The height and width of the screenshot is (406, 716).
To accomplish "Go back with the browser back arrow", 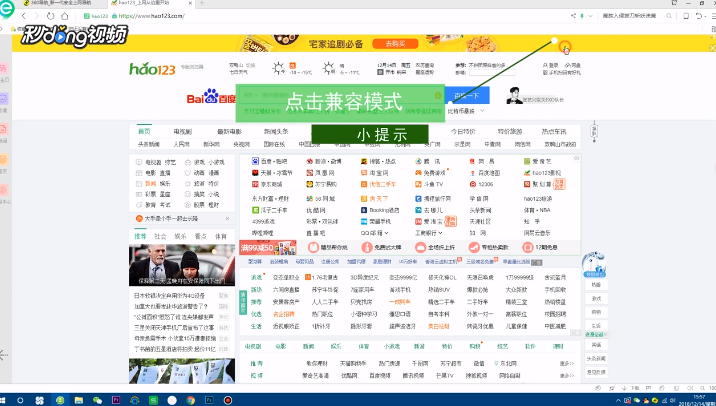I will (24, 16).
